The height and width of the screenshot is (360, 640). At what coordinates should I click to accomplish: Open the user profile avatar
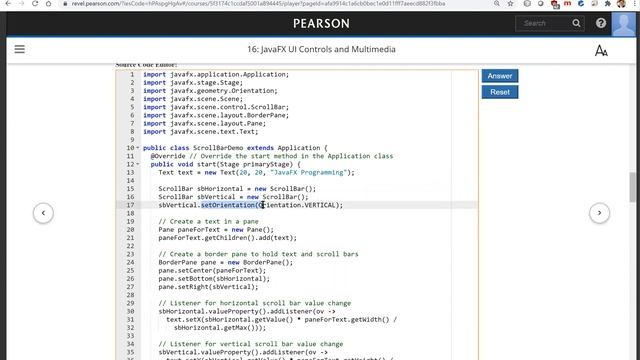pos(623,24)
